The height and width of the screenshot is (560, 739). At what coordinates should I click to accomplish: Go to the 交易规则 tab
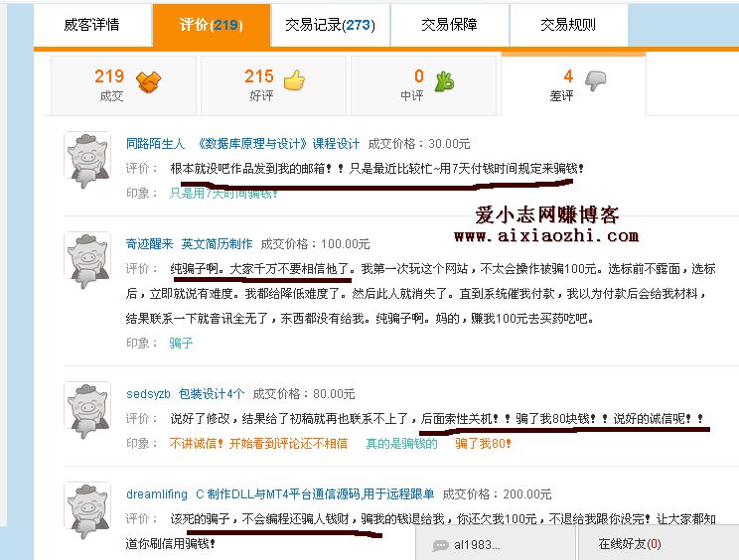pyautogui.click(x=568, y=25)
